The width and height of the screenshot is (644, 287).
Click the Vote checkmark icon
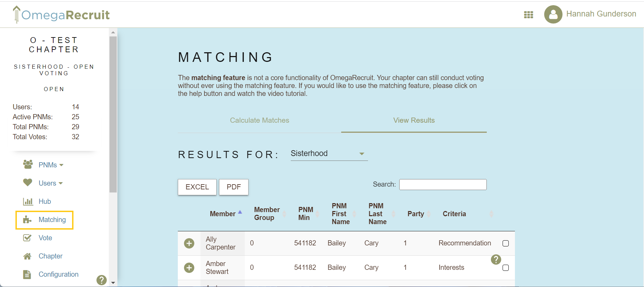[x=27, y=238]
